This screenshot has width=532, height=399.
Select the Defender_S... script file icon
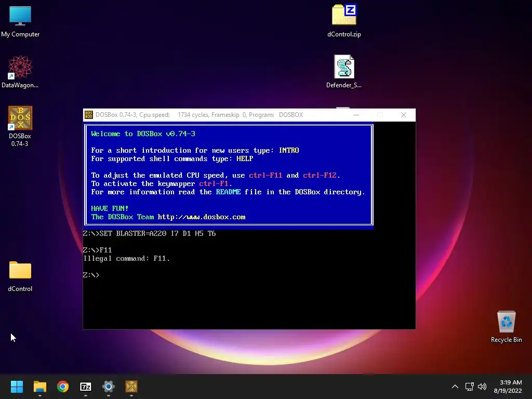tap(344, 72)
